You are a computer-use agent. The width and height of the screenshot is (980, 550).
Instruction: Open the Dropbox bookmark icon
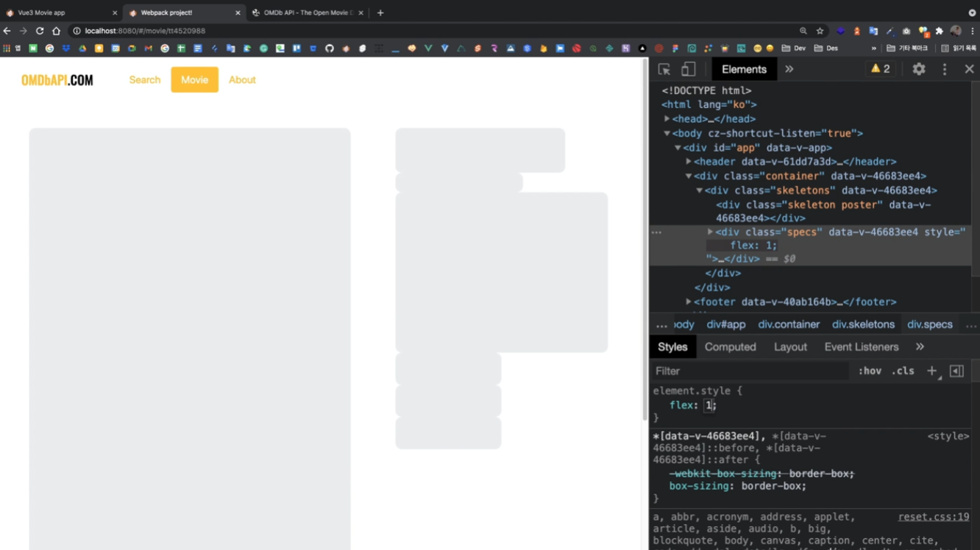65,49
